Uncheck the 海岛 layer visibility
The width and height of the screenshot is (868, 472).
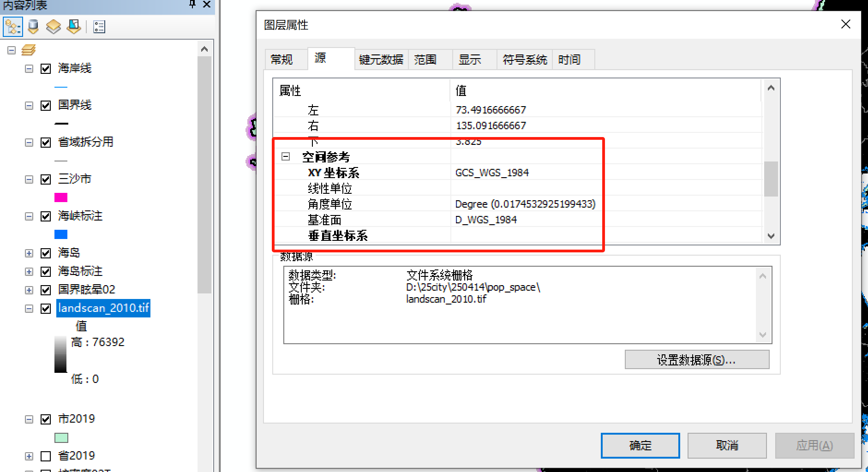(x=46, y=253)
